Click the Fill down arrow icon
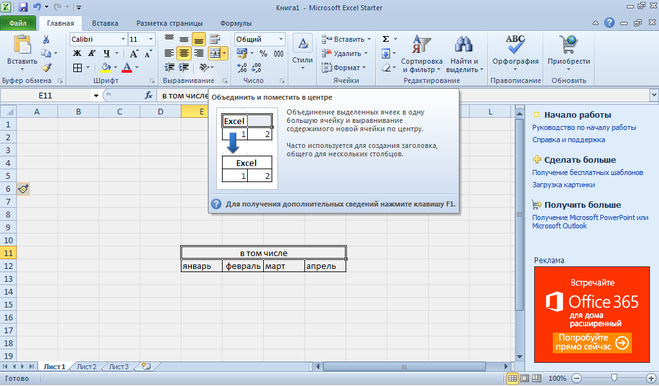 [x=386, y=53]
